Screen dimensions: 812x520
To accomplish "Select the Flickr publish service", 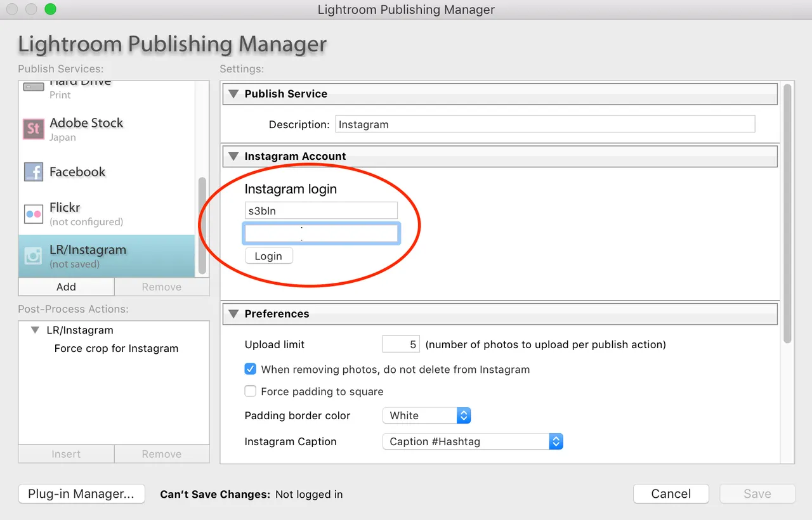I will coord(107,214).
